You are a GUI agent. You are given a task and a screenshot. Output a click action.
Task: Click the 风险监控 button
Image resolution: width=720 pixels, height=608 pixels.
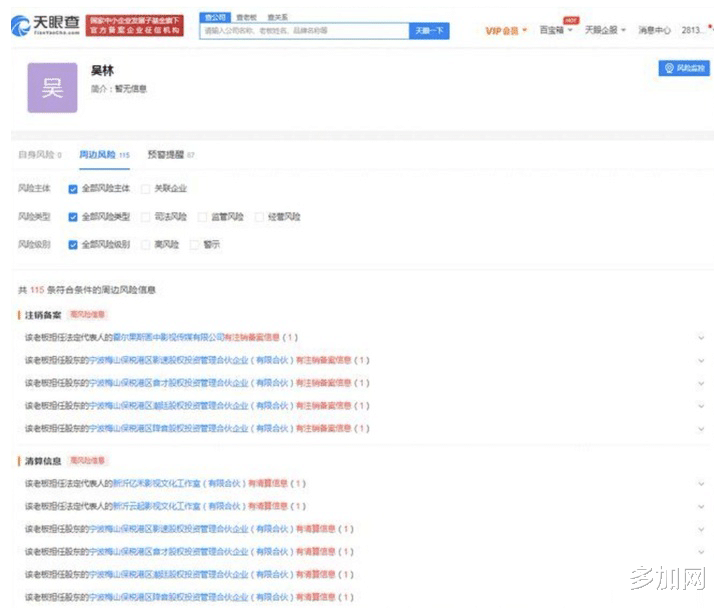684,68
